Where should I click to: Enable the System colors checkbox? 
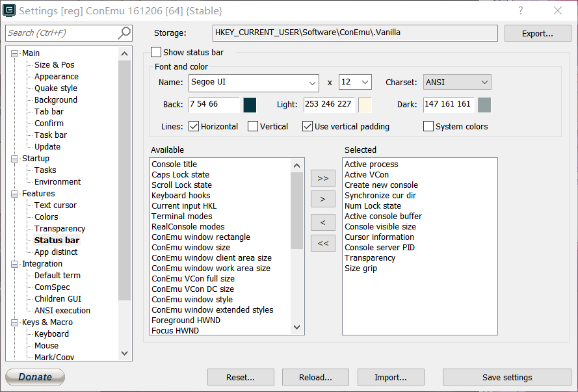pyautogui.click(x=428, y=126)
